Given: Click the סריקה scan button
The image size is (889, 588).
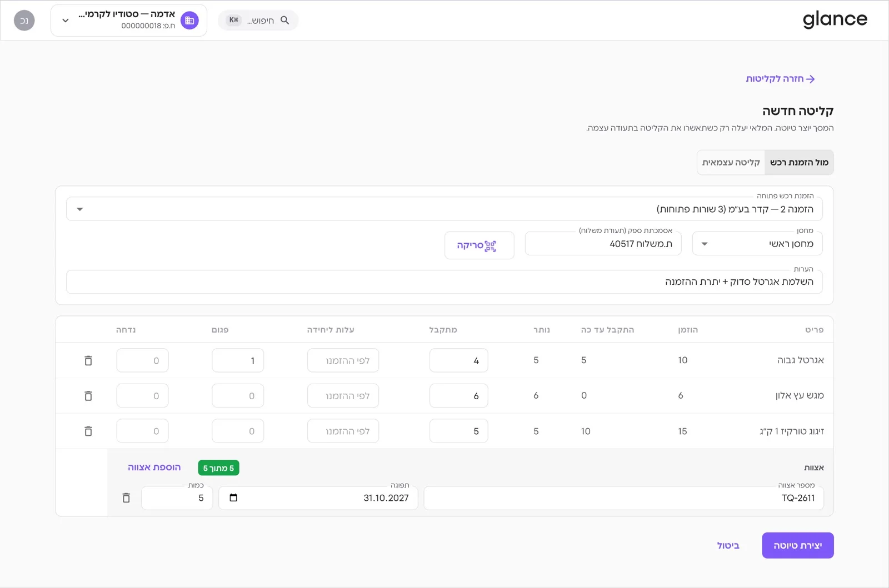Looking at the screenshot, I should point(479,245).
